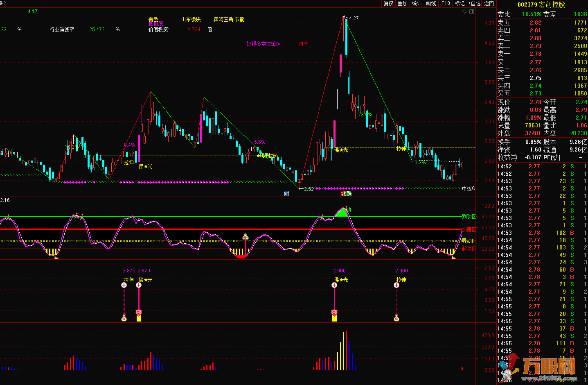Click the 买五 price 2.73 row
The height and width of the screenshot is (385, 588).
(x=542, y=93)
